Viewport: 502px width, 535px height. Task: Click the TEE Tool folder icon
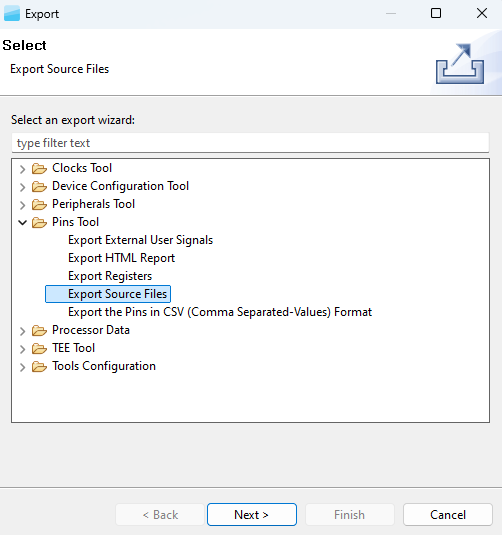(39, 349)
